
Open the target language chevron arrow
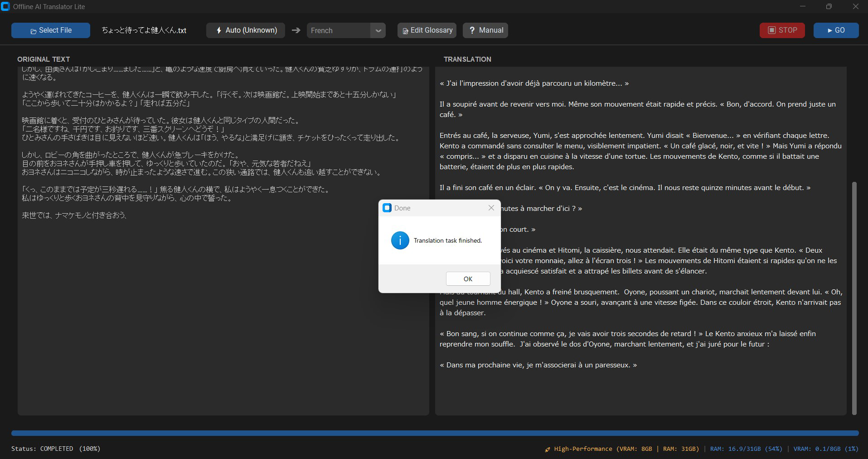(378, 30)
